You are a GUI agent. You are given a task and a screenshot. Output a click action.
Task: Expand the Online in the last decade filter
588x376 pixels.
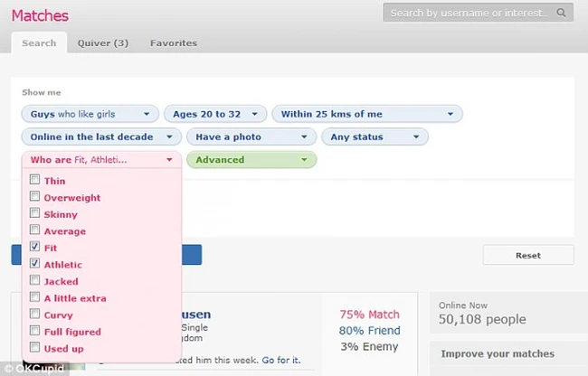tap(100, 136)
